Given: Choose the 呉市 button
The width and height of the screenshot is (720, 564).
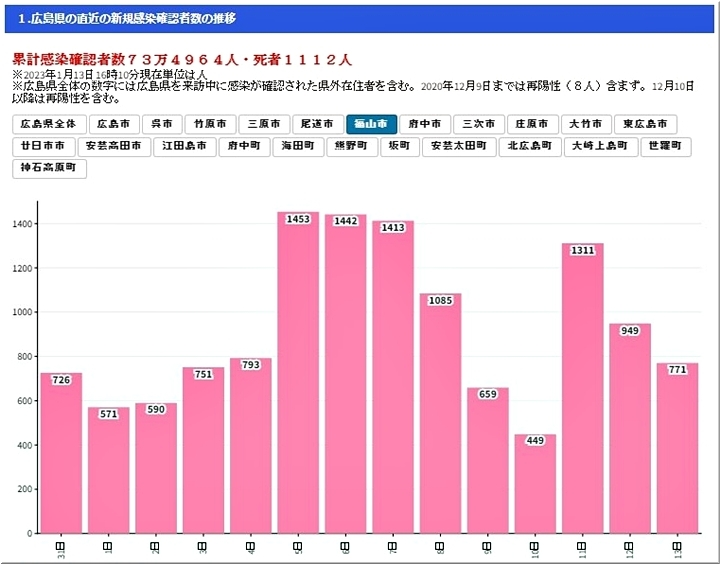Looking at the screenshot, I should click(x=162, y=125).
